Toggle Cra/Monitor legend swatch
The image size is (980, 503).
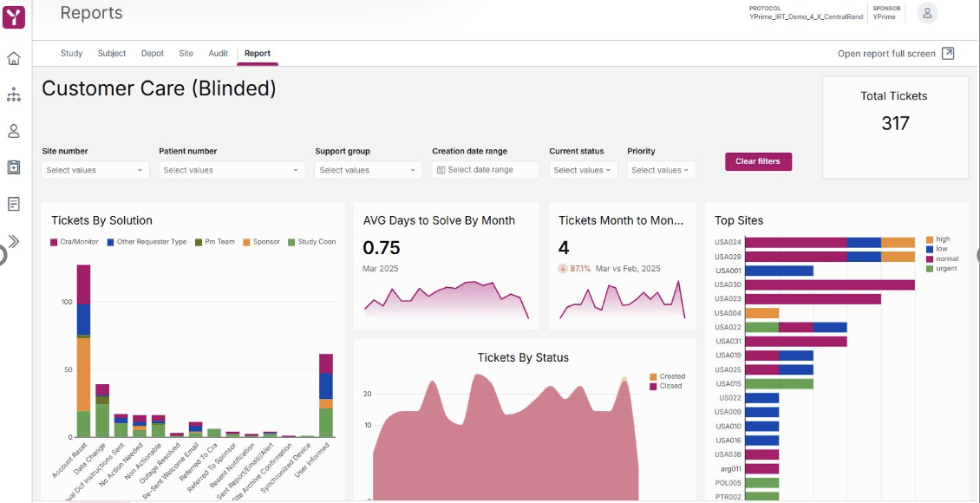coord(54,242)
